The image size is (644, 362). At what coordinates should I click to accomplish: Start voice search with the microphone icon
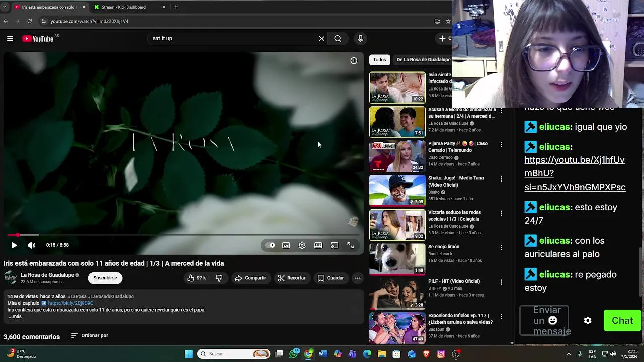click(x=360, y=39)
